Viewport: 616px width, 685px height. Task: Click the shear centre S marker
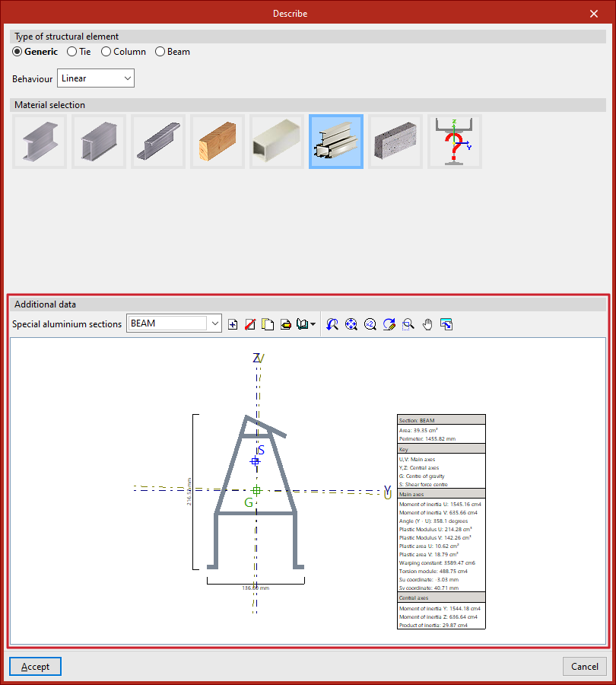click(x=256, y=461)
